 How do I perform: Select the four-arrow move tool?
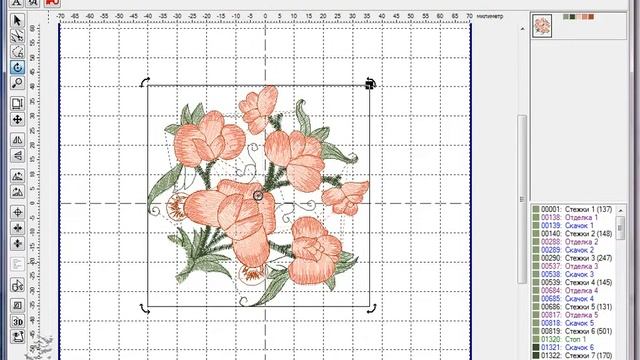[17, 120]
